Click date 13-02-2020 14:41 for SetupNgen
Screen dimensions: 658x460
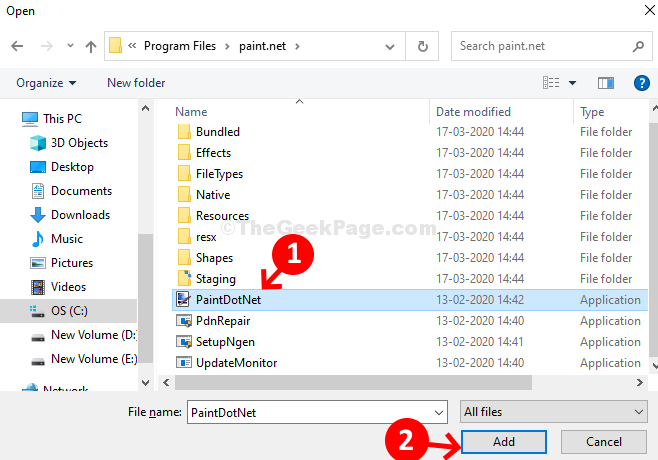[x=480, y=342]
